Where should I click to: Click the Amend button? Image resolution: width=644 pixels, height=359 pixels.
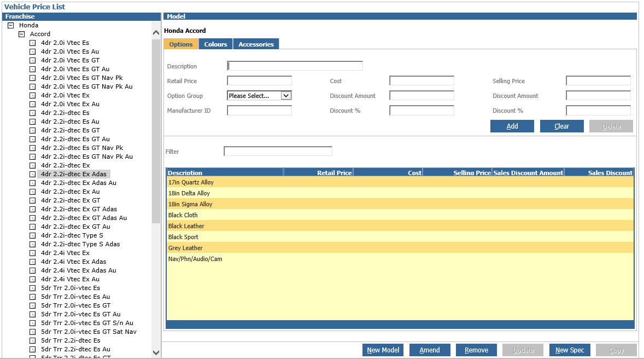[x=430, y=350]
